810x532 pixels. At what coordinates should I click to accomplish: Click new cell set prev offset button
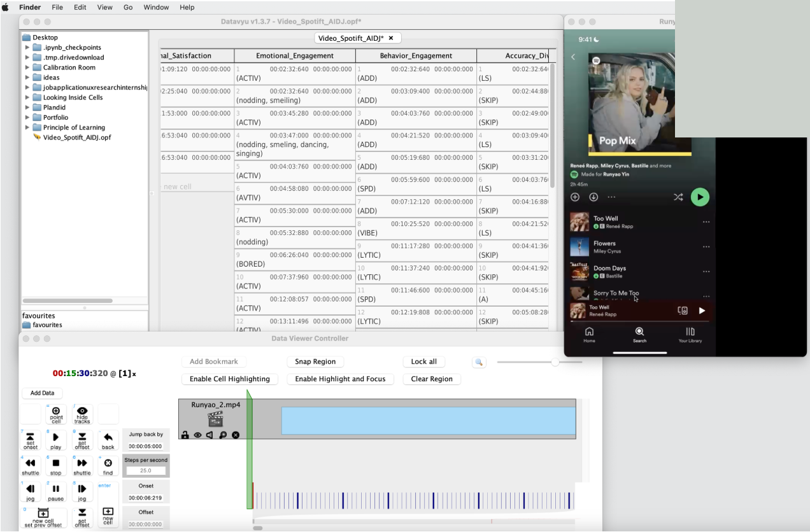pyautogui.click(x=43, y=517)
